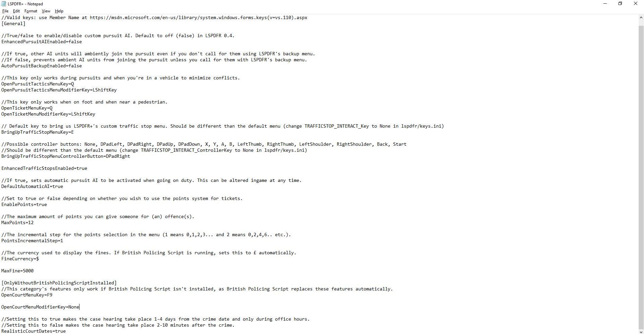Open the Format menu

(x=31, y=11)
